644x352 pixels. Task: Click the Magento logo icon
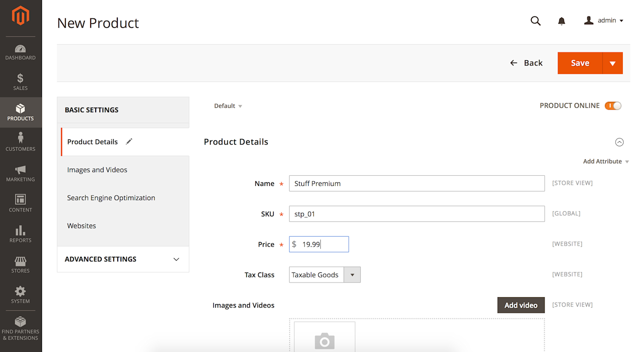(20, 16)
